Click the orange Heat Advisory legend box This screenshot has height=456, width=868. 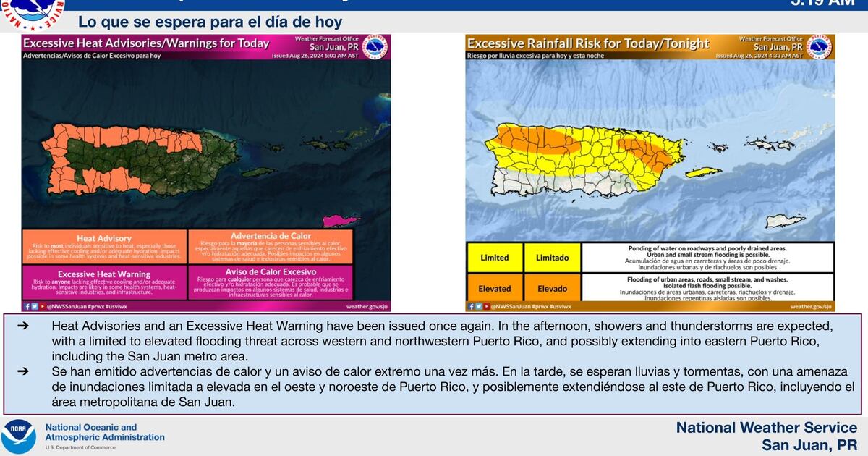(x=104, y=247)
